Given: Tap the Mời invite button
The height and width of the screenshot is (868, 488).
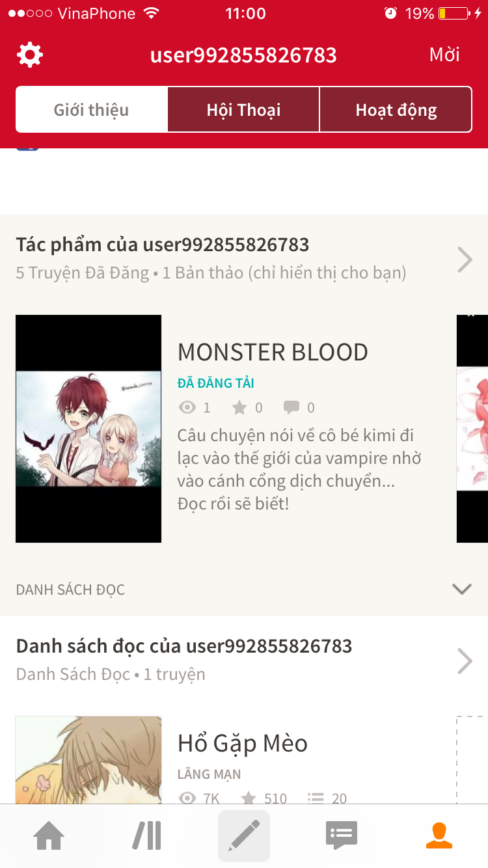Looking at the screenshot, I should pos(444,55).
